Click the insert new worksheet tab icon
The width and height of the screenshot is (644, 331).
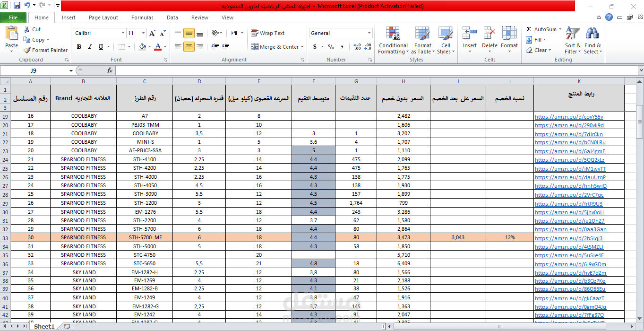67,326
